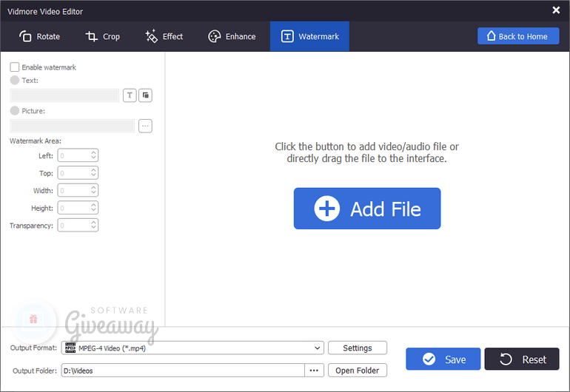Click the picture path input field

73,126
